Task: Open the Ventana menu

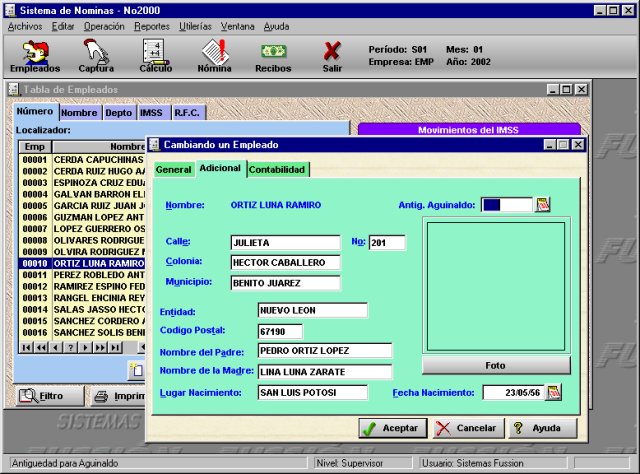Action: point(238,27)
